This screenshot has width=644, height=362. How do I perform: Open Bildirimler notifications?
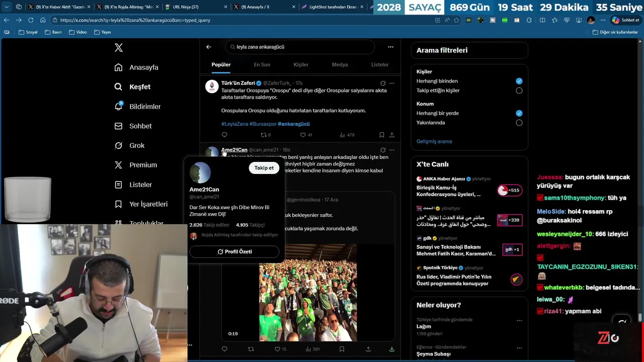[137, 107]
